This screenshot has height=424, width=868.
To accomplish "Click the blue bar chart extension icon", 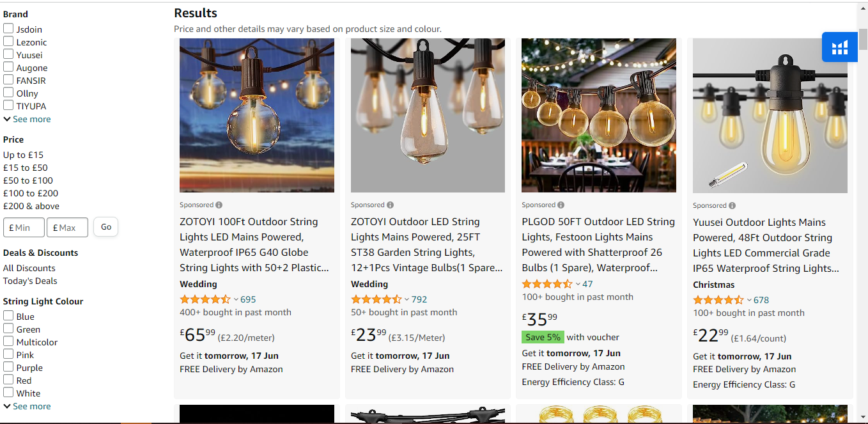I will coord(839,47).
